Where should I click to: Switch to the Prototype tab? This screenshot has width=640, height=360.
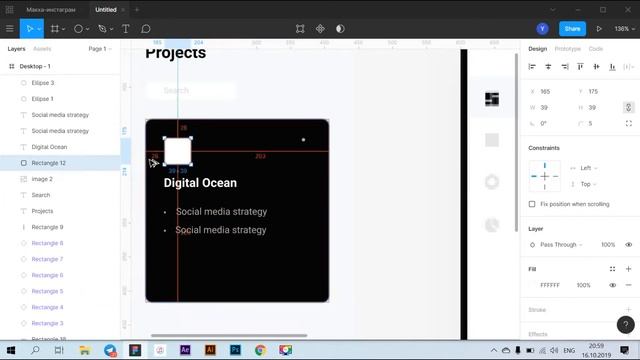pos(567,49)
